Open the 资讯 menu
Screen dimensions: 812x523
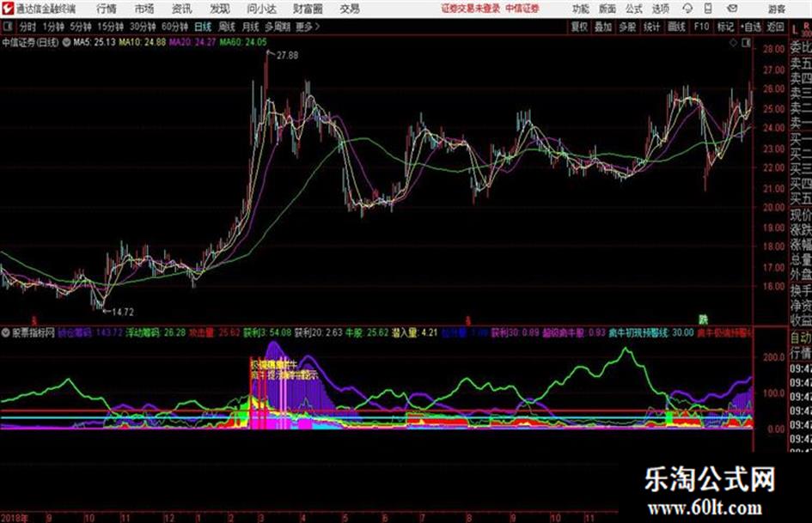[181, 9]
